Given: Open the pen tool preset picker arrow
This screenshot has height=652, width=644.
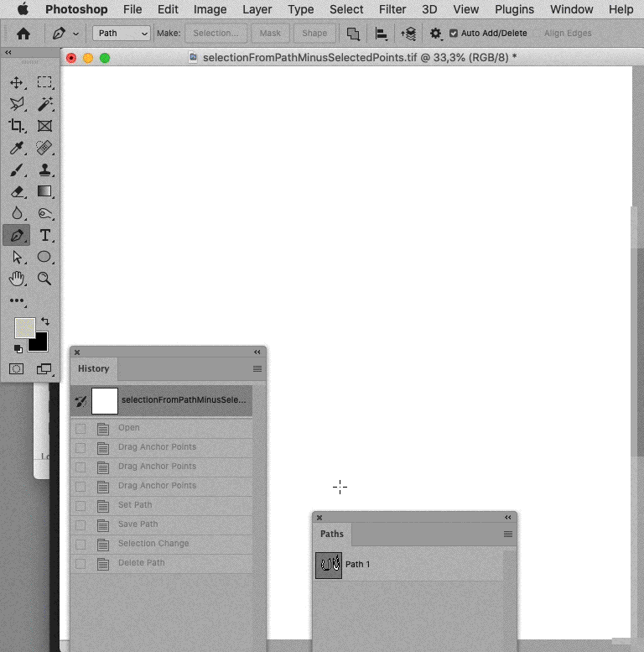Looking at the screenshot, I should [75, 34].
